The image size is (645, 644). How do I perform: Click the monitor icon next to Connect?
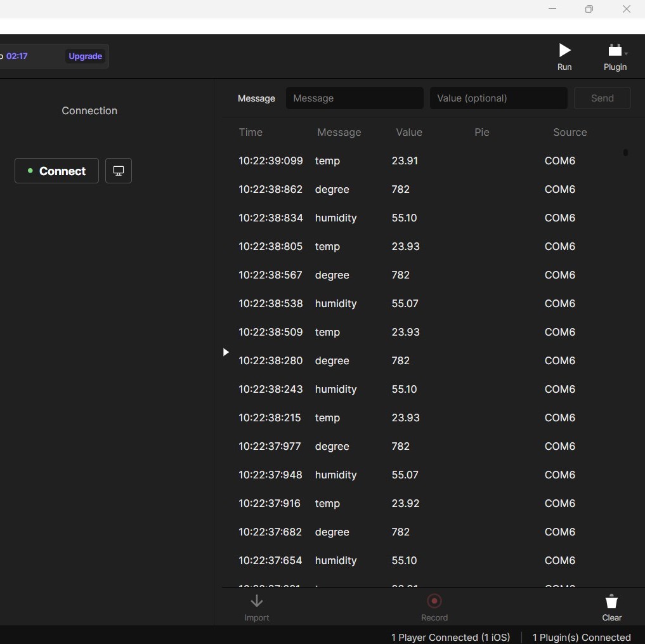[x=119, y=171]
